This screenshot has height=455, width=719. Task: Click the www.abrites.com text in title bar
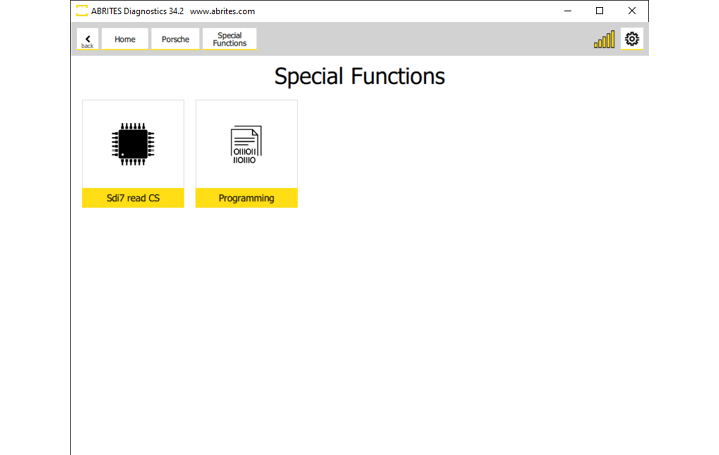[222, 11]
